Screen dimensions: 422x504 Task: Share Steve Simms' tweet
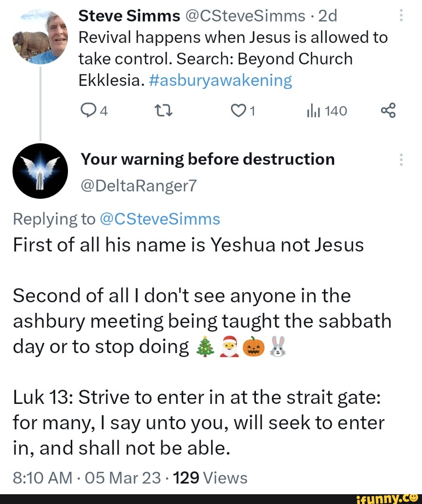tap(387, 111)
